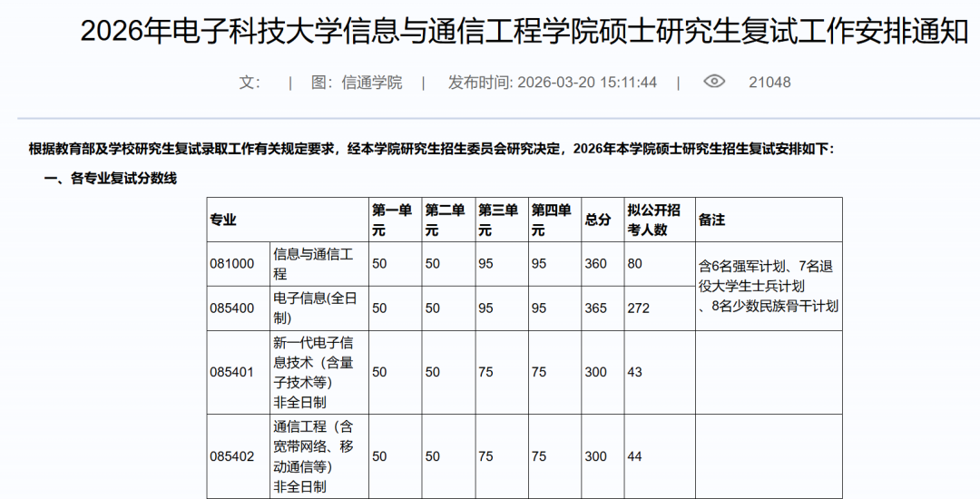Viewport: 980px width, 499px height.
Task: Select the 第三单元 column header
Action: pyautogui.click(x=499, y=220)
